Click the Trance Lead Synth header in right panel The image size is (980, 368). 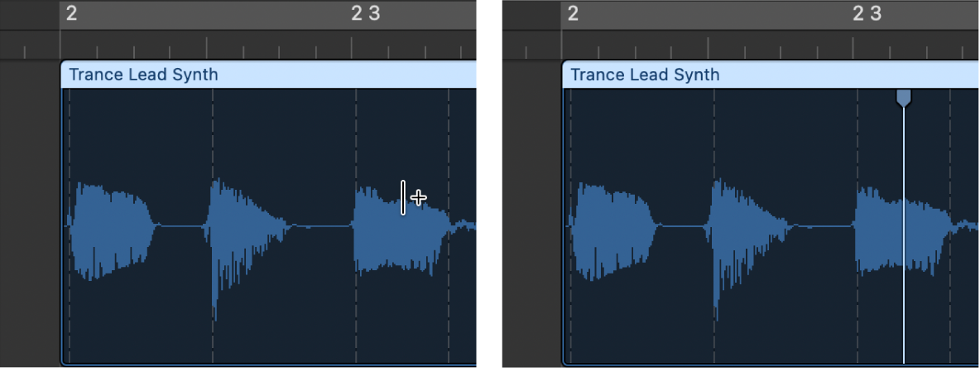[645, 75]
